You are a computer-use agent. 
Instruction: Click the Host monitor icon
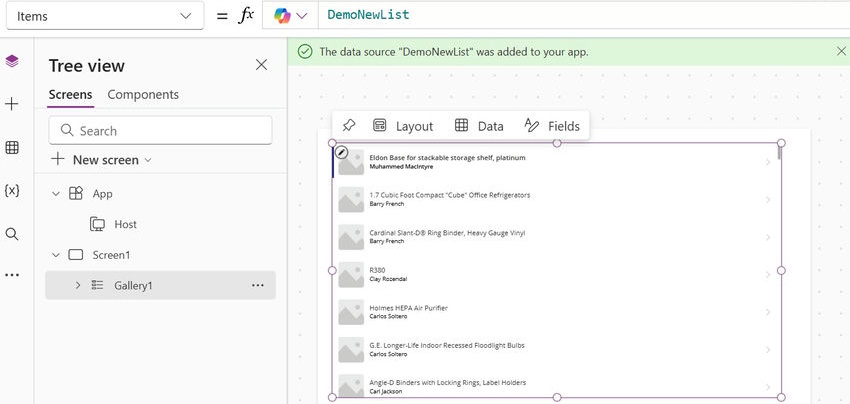(x=97, y=225)
